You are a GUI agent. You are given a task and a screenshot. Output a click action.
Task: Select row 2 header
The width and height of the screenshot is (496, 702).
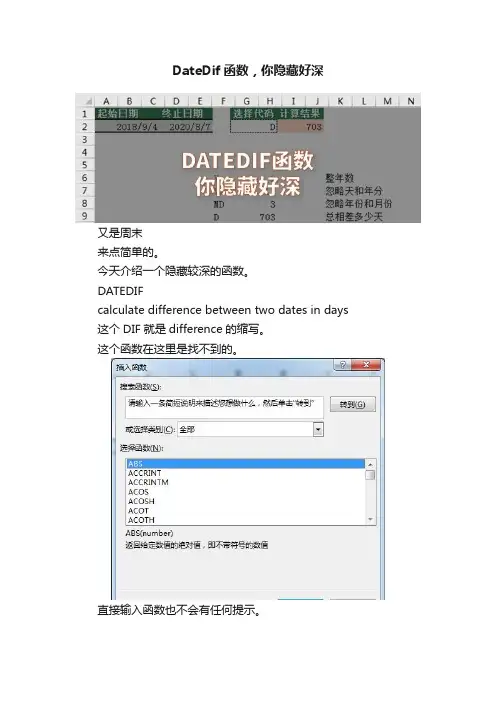(x=85, y=127)
